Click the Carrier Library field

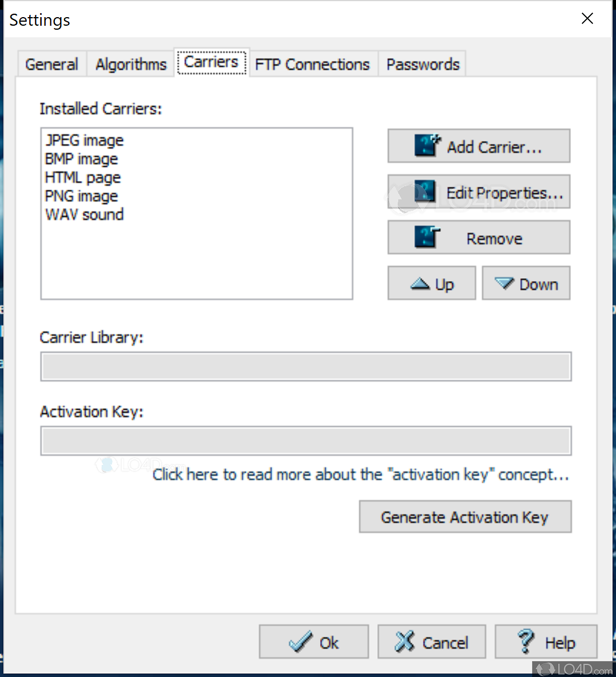click(x=306, y=366)
